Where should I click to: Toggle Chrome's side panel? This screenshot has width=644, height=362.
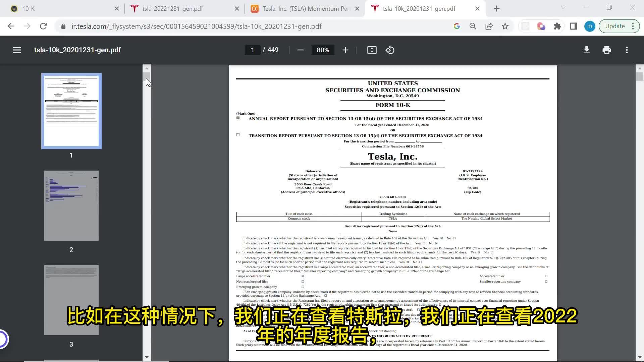pos(574,26)
